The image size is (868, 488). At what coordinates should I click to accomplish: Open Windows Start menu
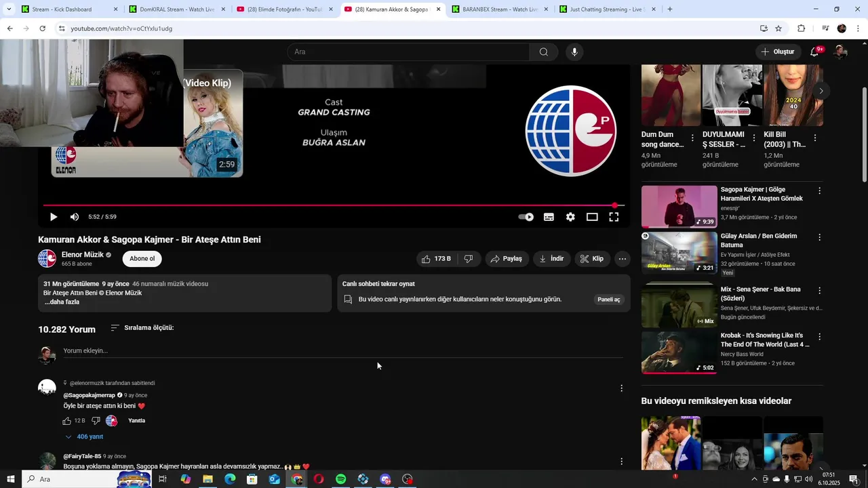10,479
